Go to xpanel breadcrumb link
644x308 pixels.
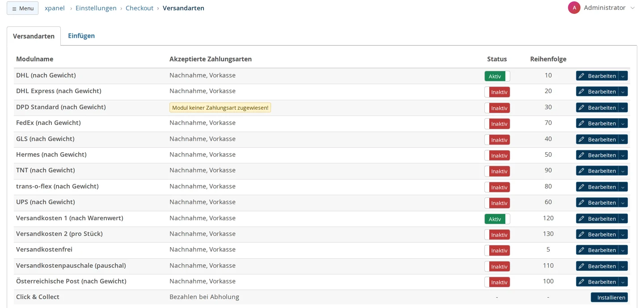tap(55, 8)
